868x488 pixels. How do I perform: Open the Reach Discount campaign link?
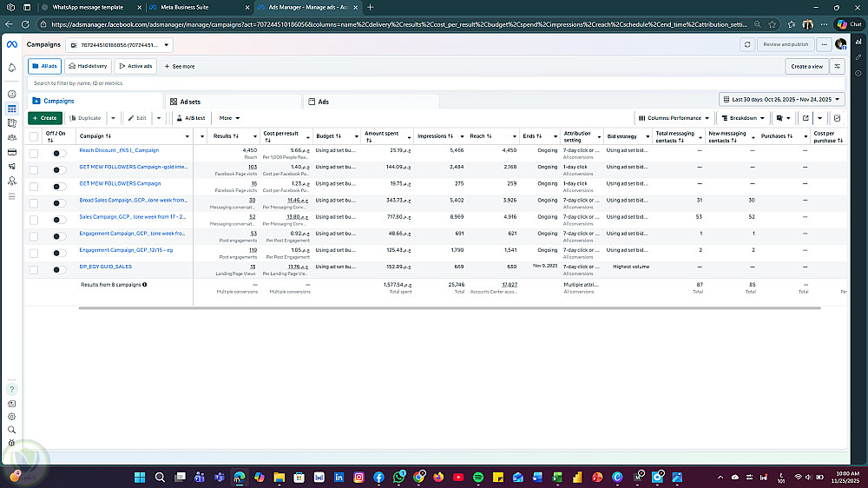pyautogui.click(x=119, y=150)
